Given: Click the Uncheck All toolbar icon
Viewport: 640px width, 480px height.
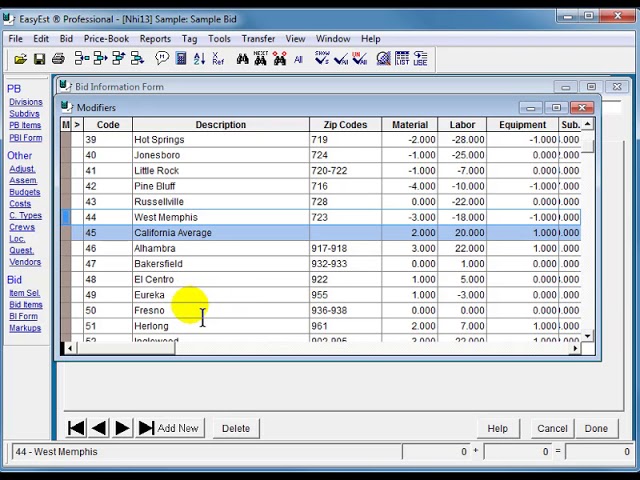Looking at the screenshot, I should point(360,58).
